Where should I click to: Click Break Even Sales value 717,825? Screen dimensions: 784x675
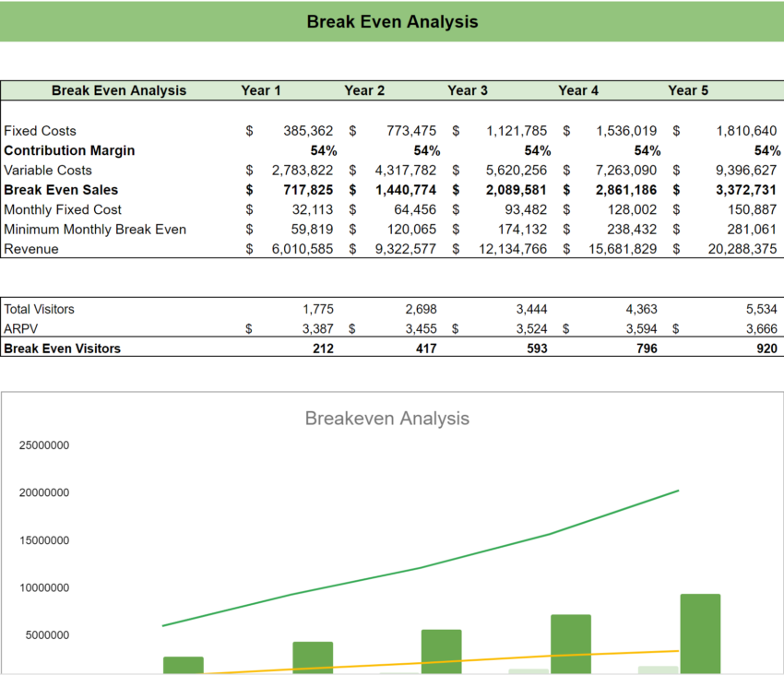click(308, 190)
